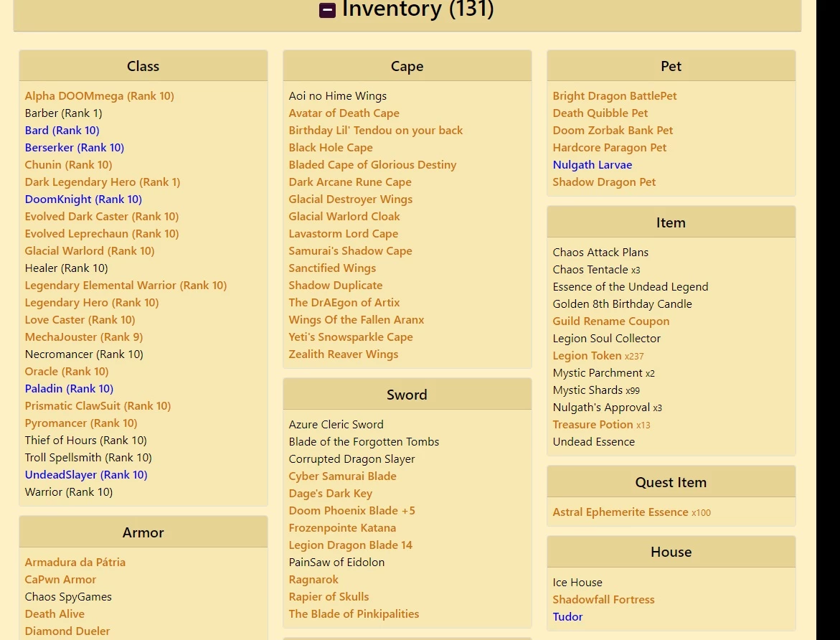Open Shadowfall Fortress house link
Viewport: 840px width, 640px height.
pyautogui.click(x=604, y=599)
